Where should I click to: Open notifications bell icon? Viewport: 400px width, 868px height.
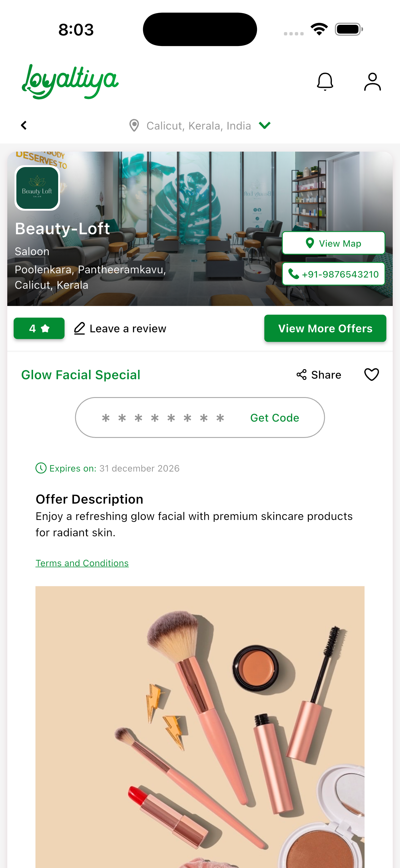[x=325, y=81]
